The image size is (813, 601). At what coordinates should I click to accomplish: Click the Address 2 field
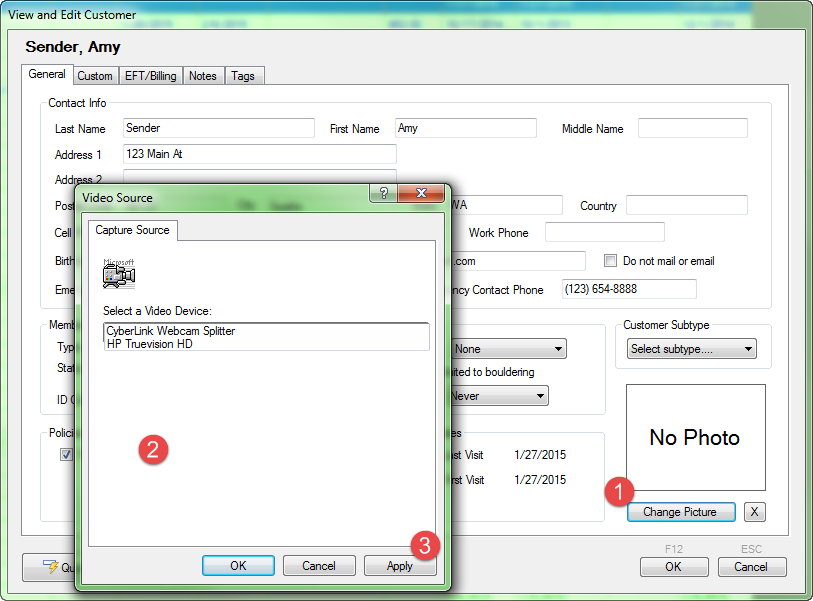point(260,176)
